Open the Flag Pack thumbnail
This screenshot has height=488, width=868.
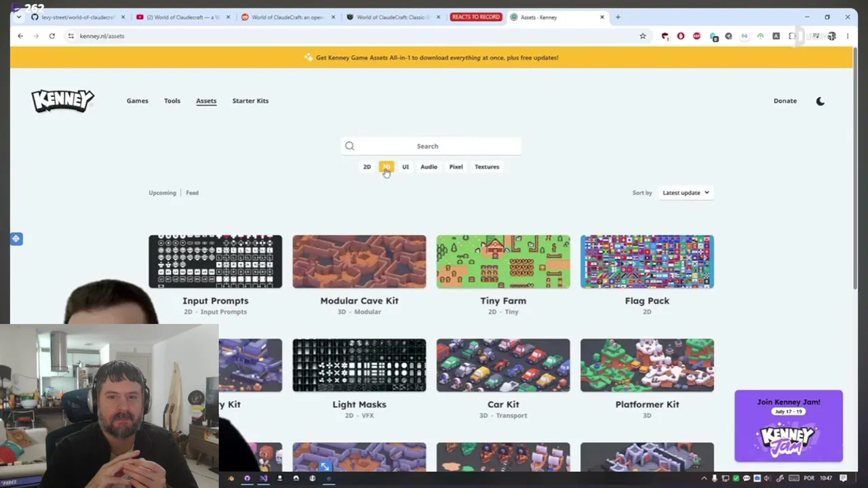pos(647,262)
